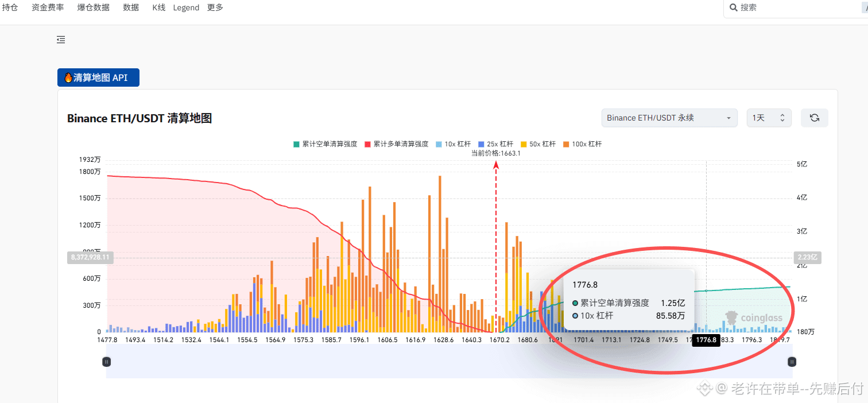Click the Binance ETH/USDT 清算地图 title
The height and width of the screenshot is (403, 868).
(x=139, y=118)
